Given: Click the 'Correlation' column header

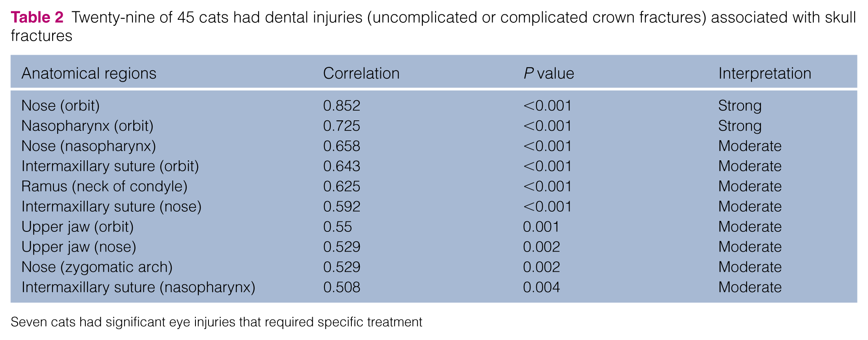Looking at the screenshot, I should [361, 74].
